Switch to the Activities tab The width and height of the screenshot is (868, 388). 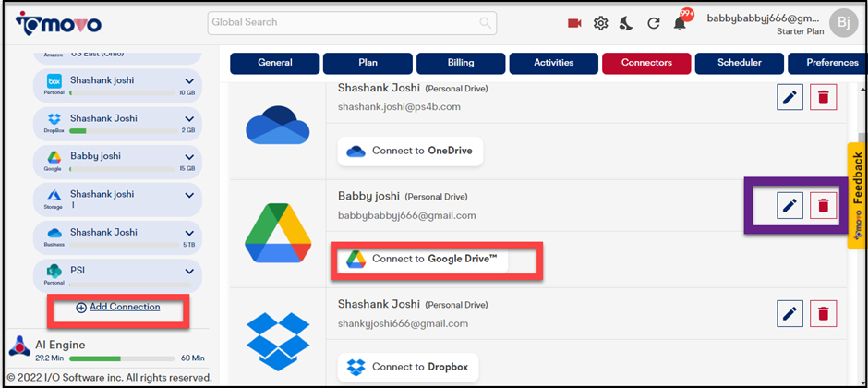tap(554, 63)
